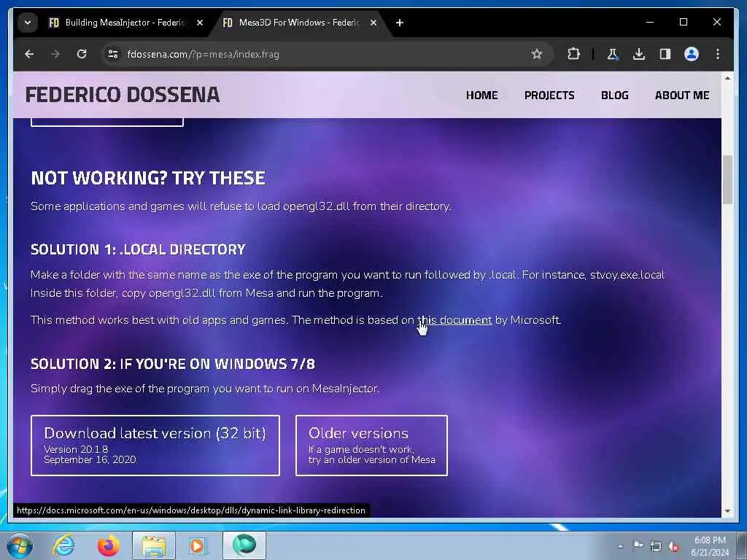Close the Mesa3D For Windows tab

[373, 23]
